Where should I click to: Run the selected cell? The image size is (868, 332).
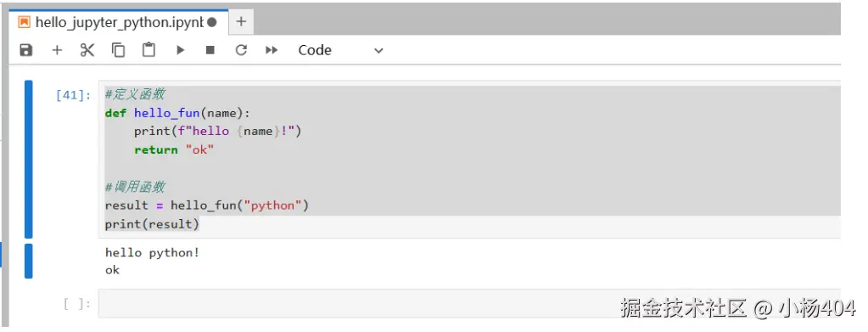(x=180, y=50)
